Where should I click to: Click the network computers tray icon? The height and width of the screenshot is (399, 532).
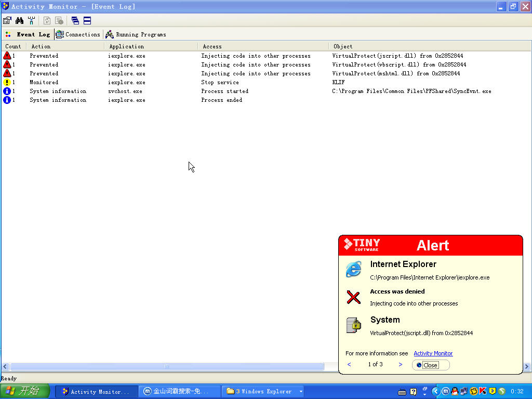464,392
